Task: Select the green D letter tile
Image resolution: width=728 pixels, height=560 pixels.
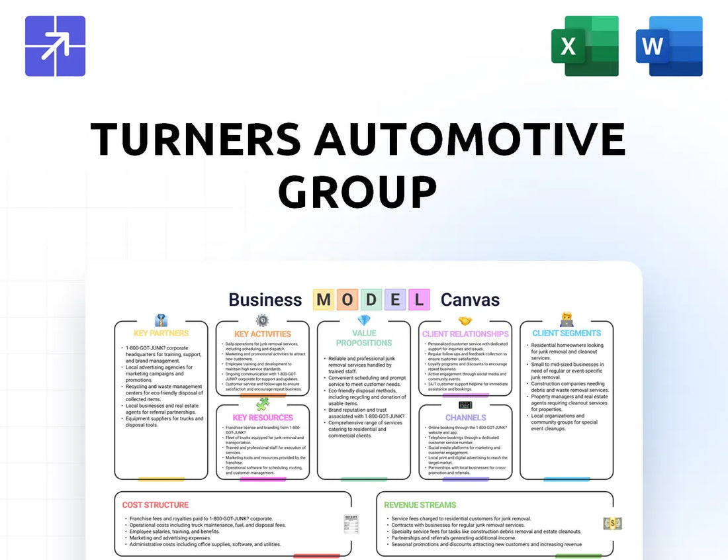Action: coord(371,300)
